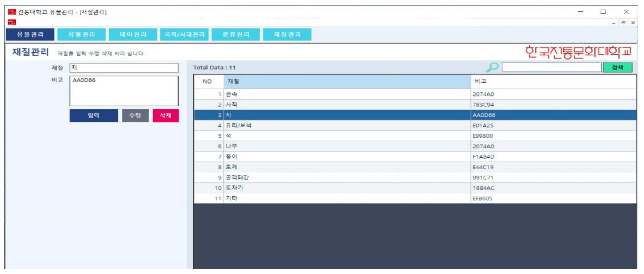Close the inner 재질관리 child window
This screenshot has width=644, height=274.
coord(633,23)
